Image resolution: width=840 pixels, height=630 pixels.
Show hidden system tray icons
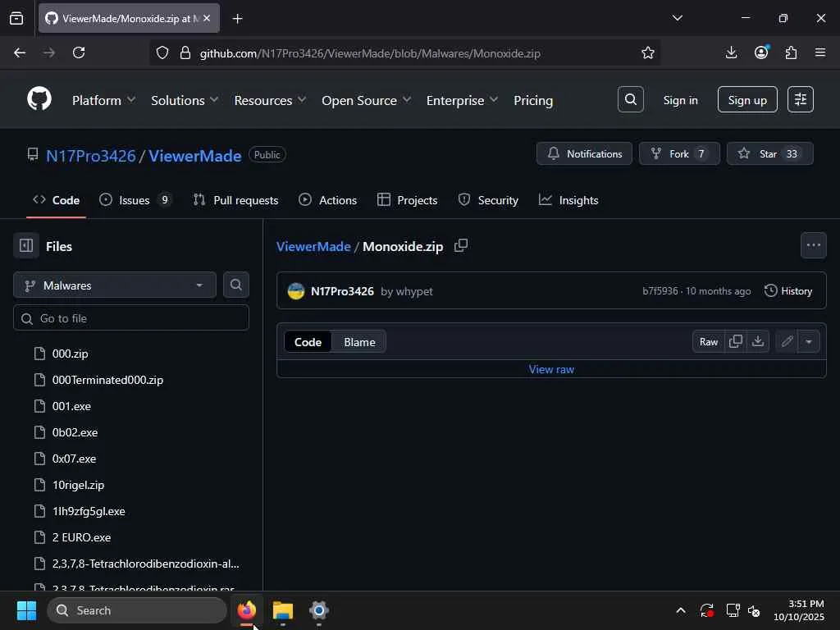(680, 610)
